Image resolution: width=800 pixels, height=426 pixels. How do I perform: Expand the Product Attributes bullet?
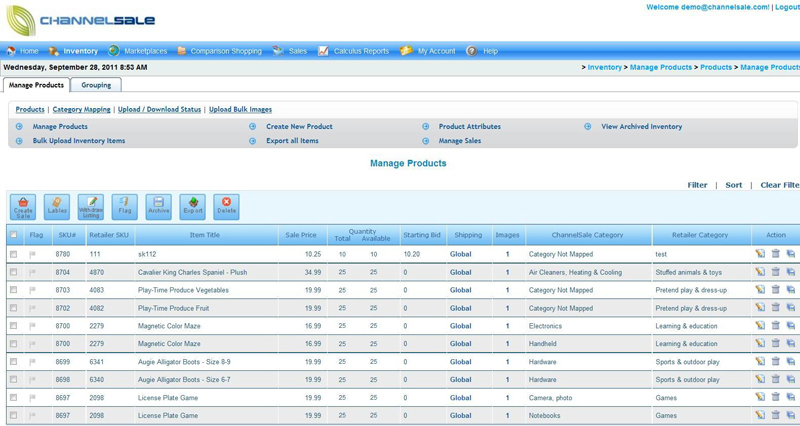tap(426, 127)
